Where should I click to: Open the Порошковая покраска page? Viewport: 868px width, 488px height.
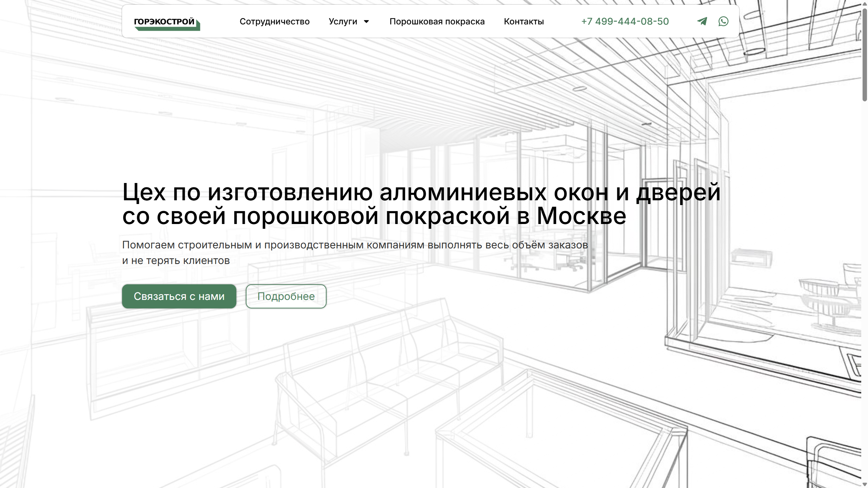pyautogui.click(x=437, y=22)
